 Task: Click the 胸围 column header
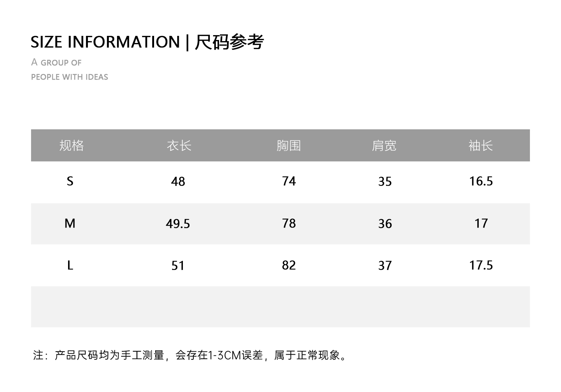coord(289,145)
